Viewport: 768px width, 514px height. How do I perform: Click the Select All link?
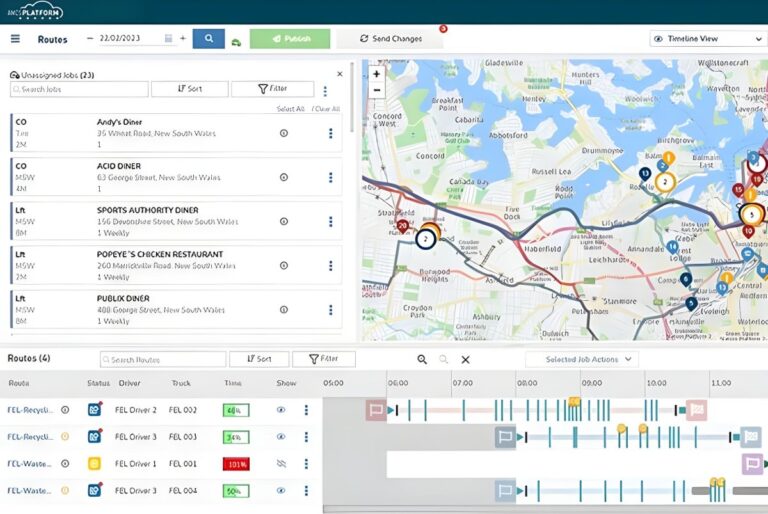290,109
